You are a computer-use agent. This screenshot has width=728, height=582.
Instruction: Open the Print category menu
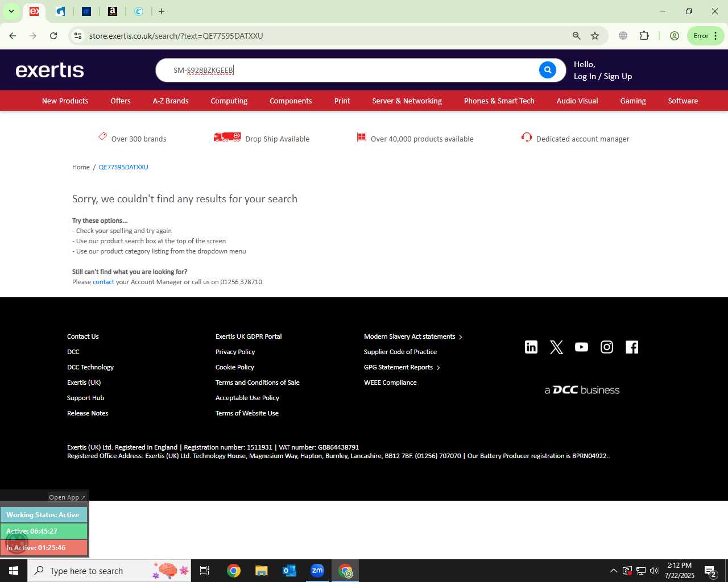coord(342,101)
